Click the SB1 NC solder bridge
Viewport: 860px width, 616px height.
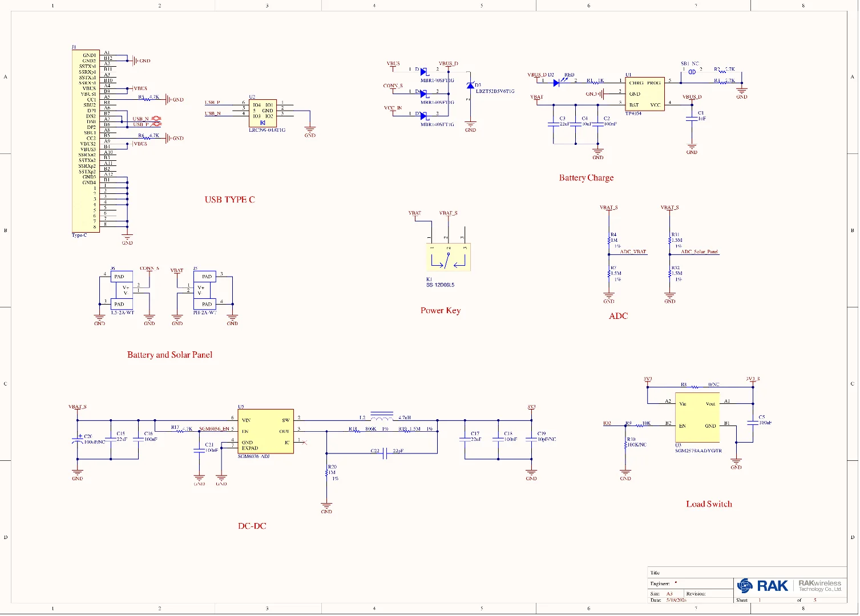692,71
